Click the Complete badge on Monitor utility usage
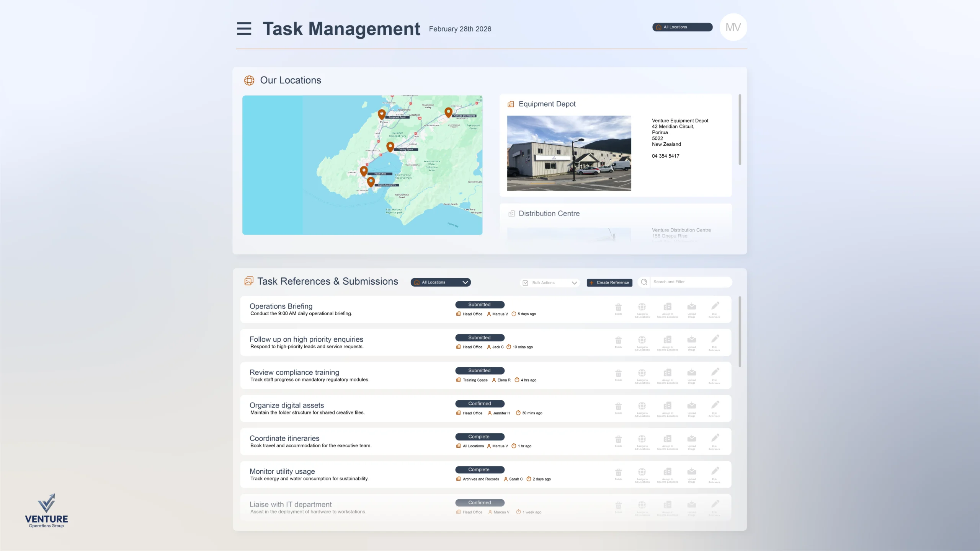980x551 pixels. tap(480, 469)
